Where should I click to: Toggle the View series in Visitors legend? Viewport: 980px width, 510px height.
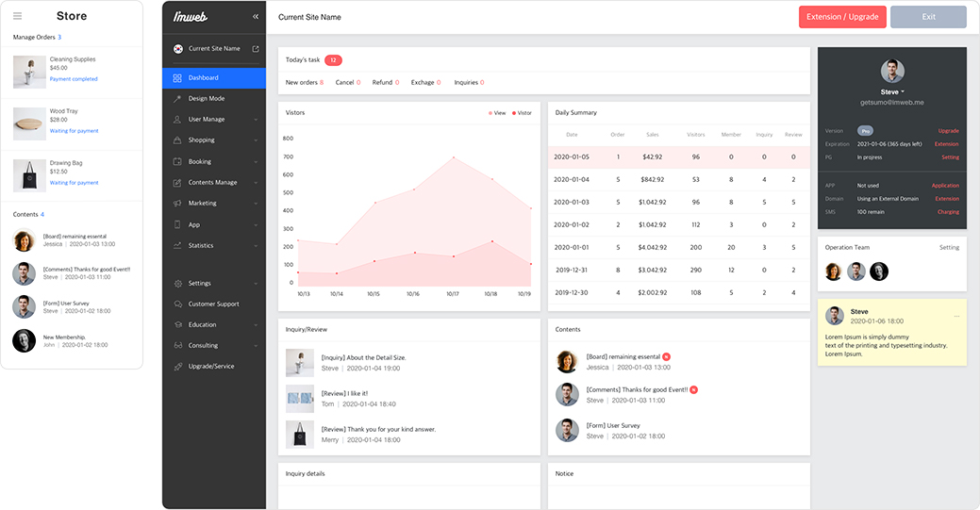click(496, 113)
